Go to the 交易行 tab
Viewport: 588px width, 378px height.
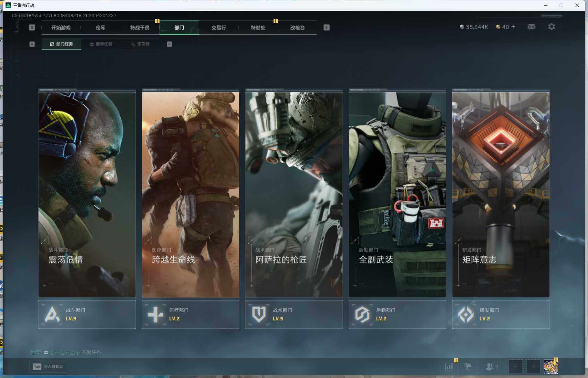click(x=218, y=27)
